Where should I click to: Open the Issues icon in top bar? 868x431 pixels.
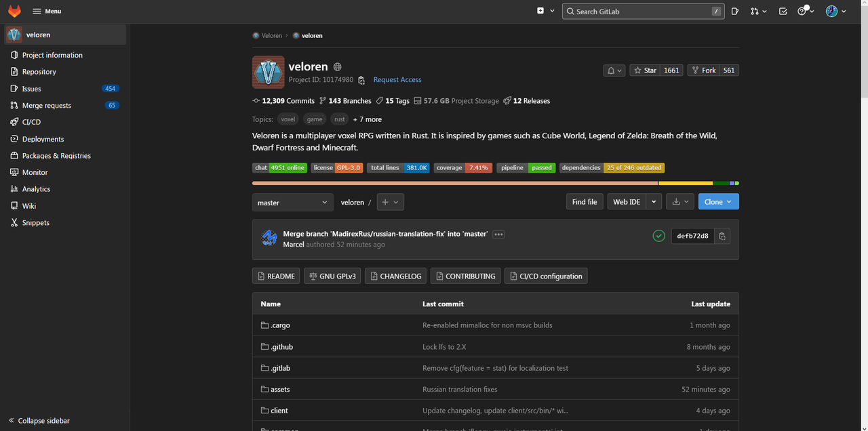coord(735,11)
